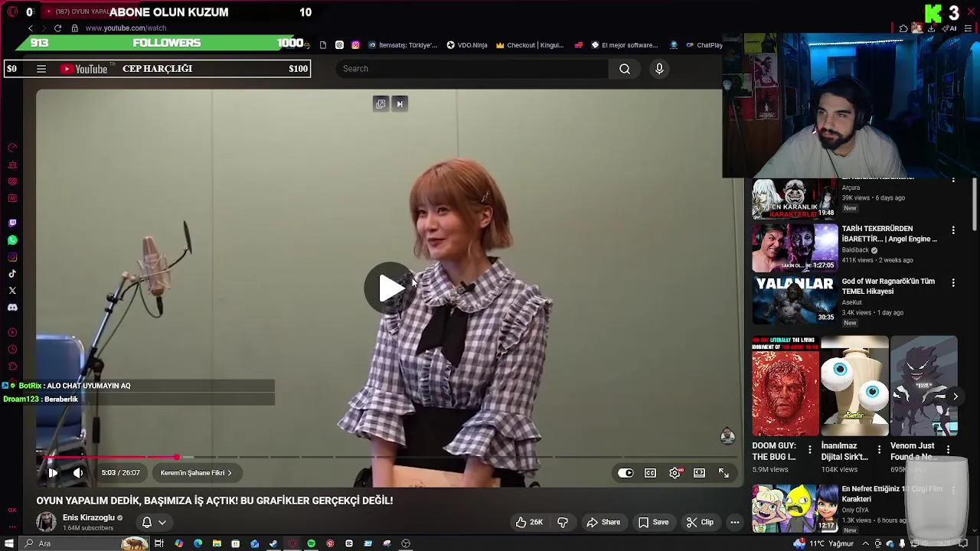Open ChatPlay bookmark
The height and width of the screenshot is (551, 980).
tap(704, 45)
